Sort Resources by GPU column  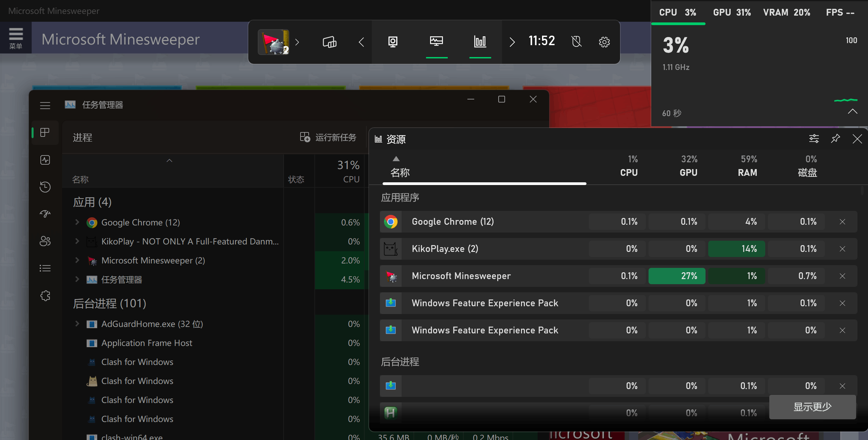coord(689,166)
